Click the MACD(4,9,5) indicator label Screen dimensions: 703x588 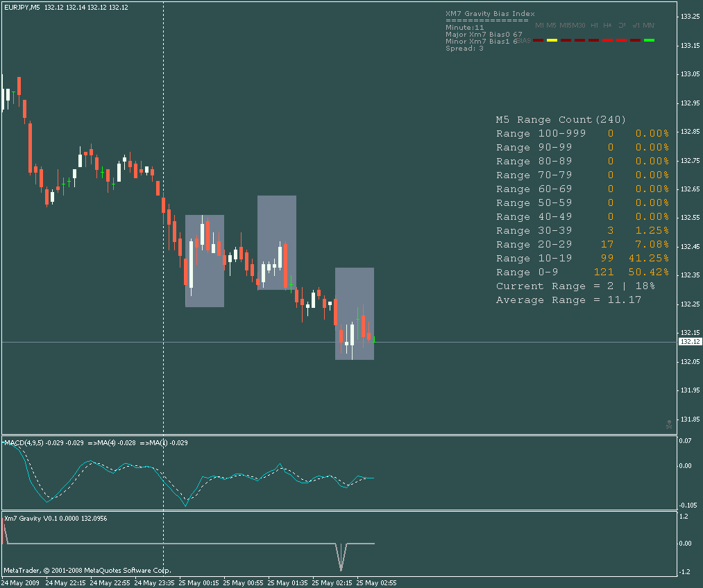click(24, 442)
